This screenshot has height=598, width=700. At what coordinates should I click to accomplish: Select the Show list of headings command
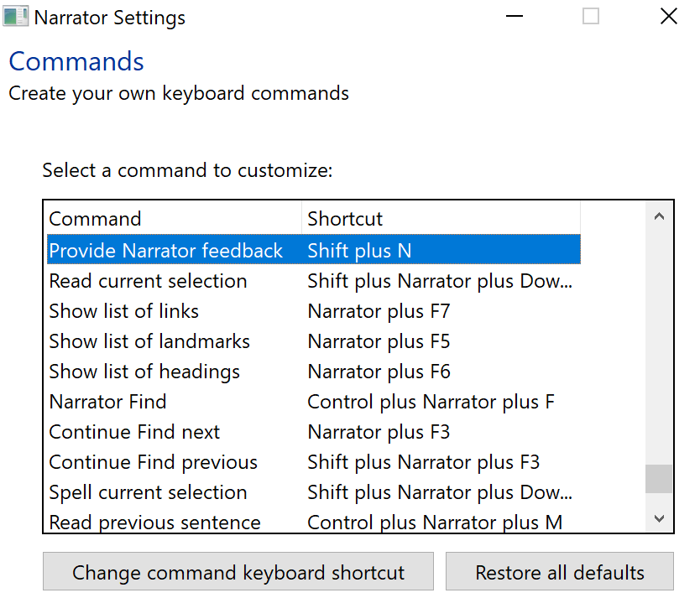[144, 372]
